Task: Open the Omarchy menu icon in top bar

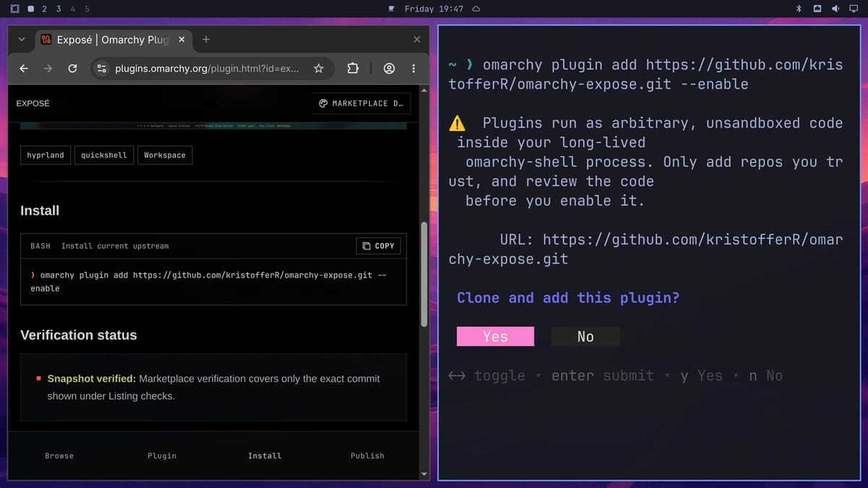Action: (14, 9)
